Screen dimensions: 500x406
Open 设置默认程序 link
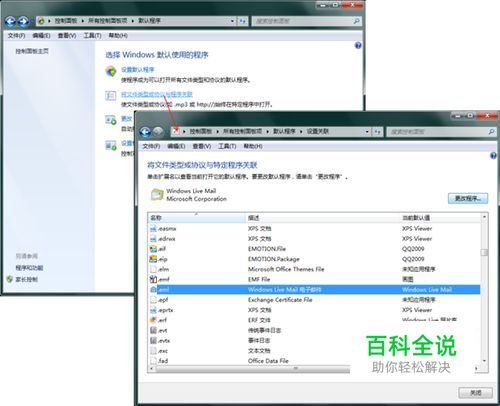point(137,70)
